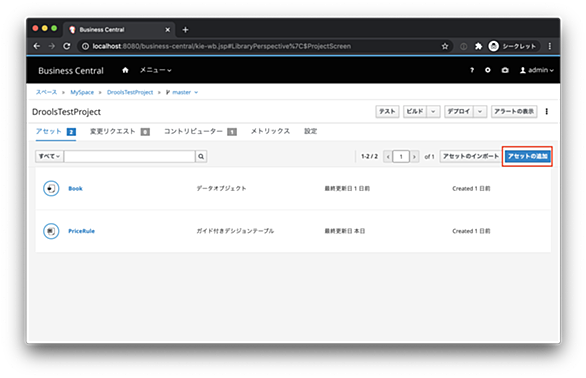Open the help question mark icon

point(472,70)
